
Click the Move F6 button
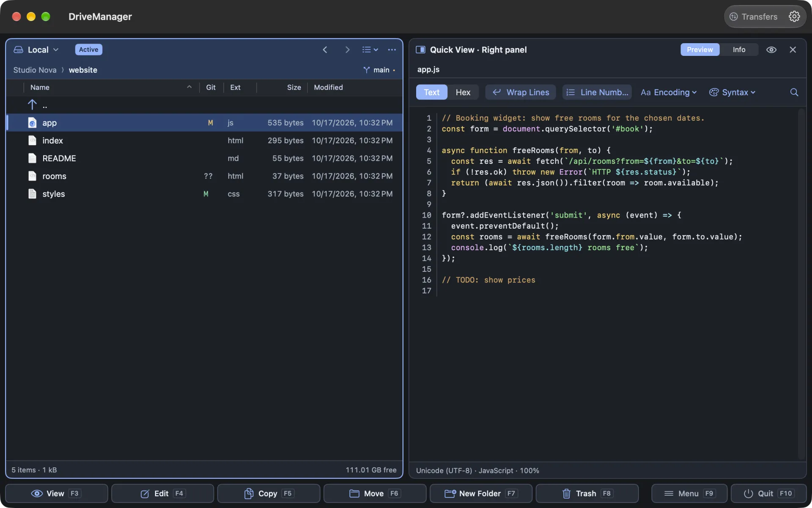tap(375, 493)
